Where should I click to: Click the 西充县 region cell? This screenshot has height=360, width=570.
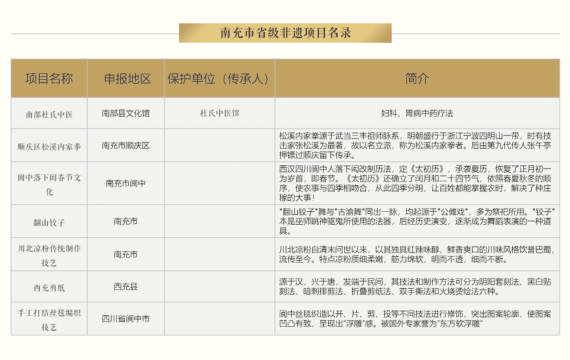pyautogui.click(x=125, y=287)
